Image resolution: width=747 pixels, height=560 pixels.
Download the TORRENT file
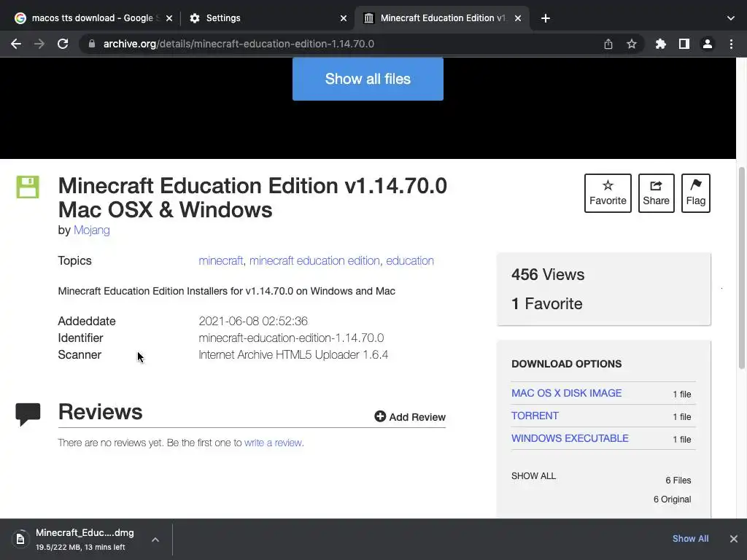pos(535,416)
